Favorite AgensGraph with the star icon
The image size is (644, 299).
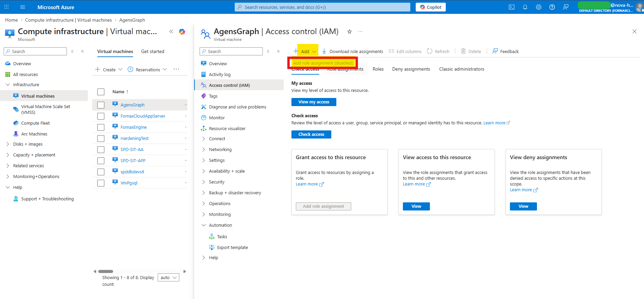click(350, 31)
